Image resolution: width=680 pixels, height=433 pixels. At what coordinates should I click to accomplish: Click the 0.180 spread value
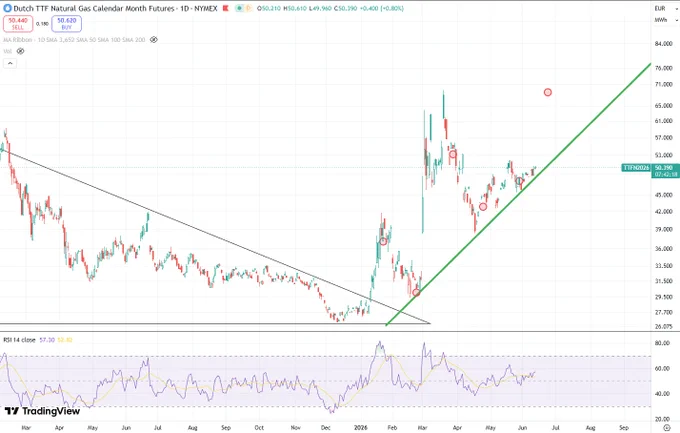[x=42, y=24]
